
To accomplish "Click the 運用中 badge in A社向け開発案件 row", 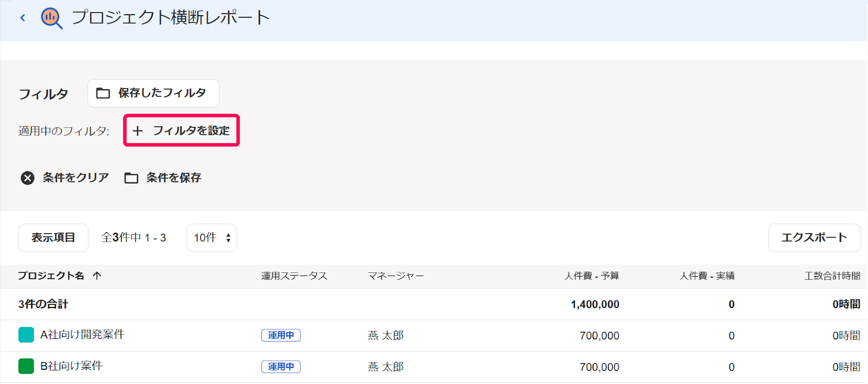I will click(x=281, y=335).
